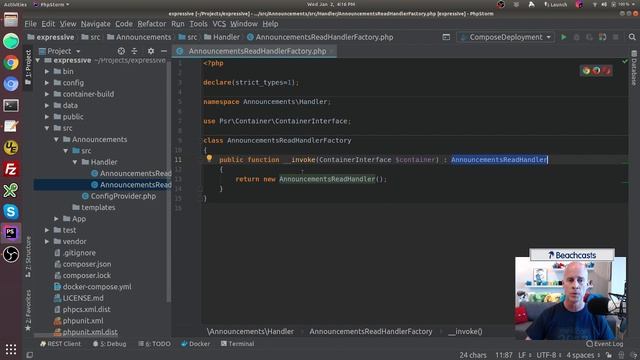Viewport: 640px width, 360px height.
Task: Click the debug bug icon in toolbar
Action: click(x=576, y=37)
